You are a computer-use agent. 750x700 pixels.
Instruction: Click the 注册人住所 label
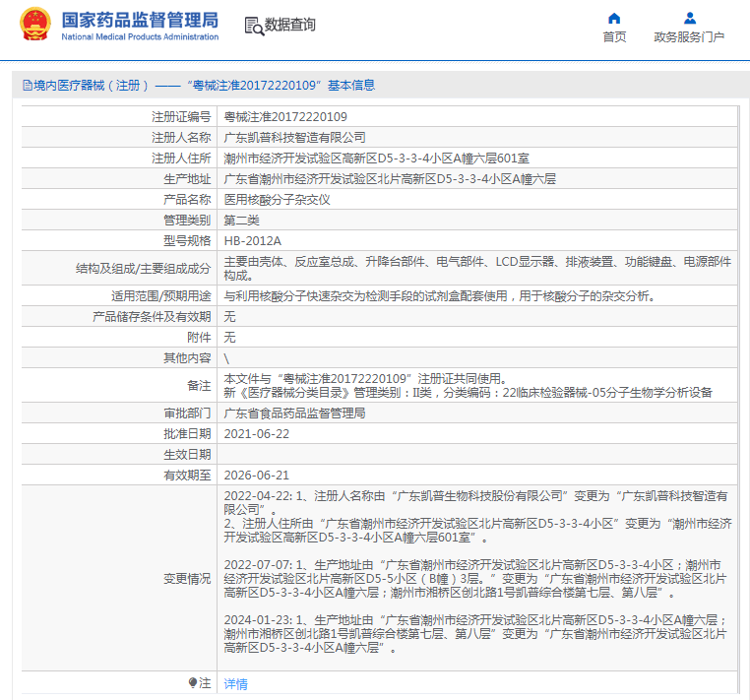181,158
